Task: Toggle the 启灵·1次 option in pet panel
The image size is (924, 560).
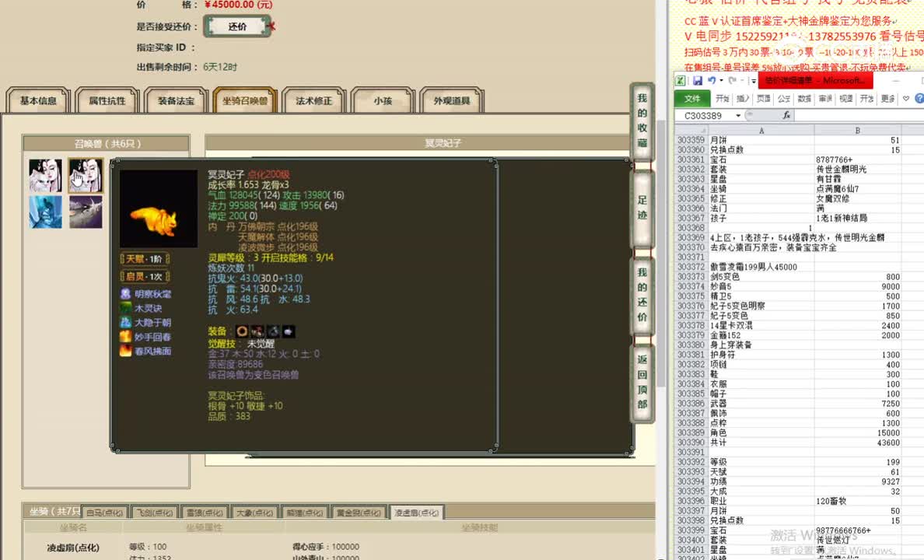Action: tap(142, 277)
